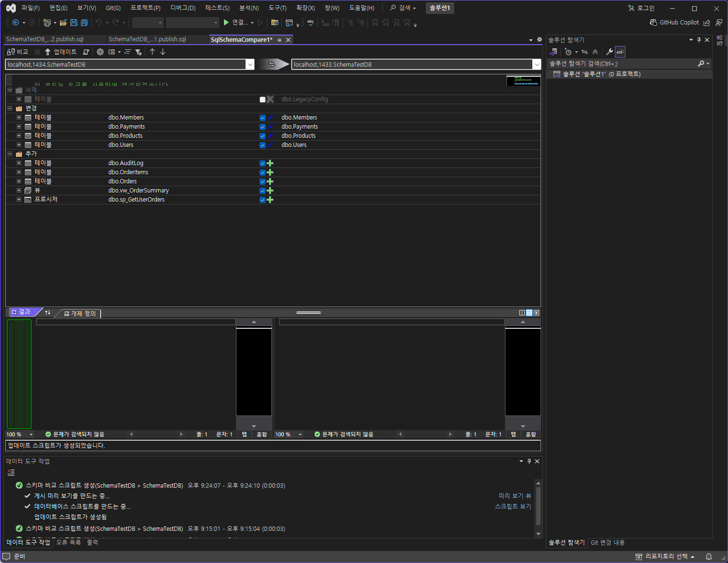Uncheck the dbo.OrderItems add checkbox
Image resolution: width=728 pixels, height=563 pixels.
click(x=262, y=172)
